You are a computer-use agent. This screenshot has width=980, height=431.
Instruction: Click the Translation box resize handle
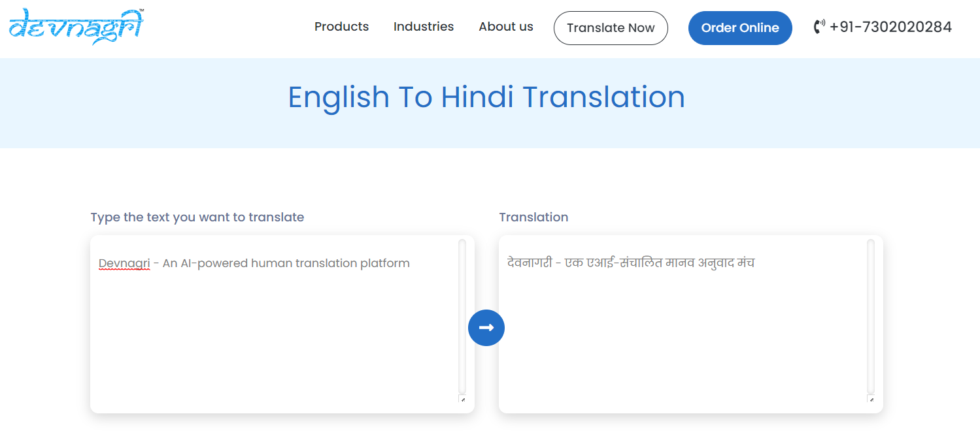coord(871,399)
